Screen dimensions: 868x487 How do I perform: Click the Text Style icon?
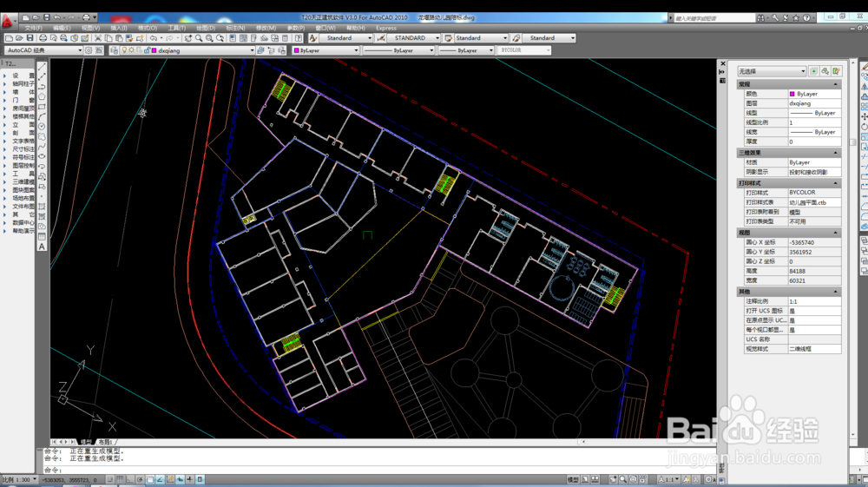click(x=312, y=38)
